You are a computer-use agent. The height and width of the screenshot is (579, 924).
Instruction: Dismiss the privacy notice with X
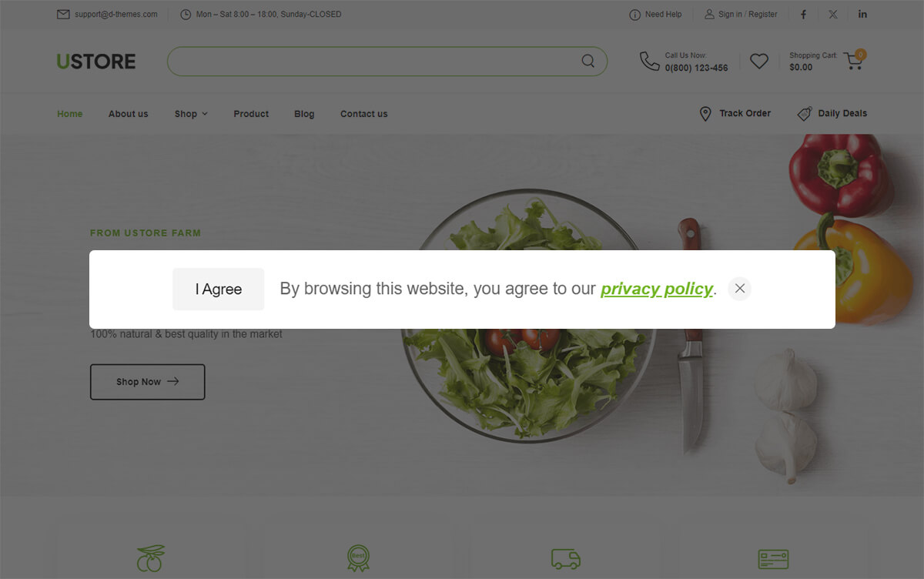point(740,289)
